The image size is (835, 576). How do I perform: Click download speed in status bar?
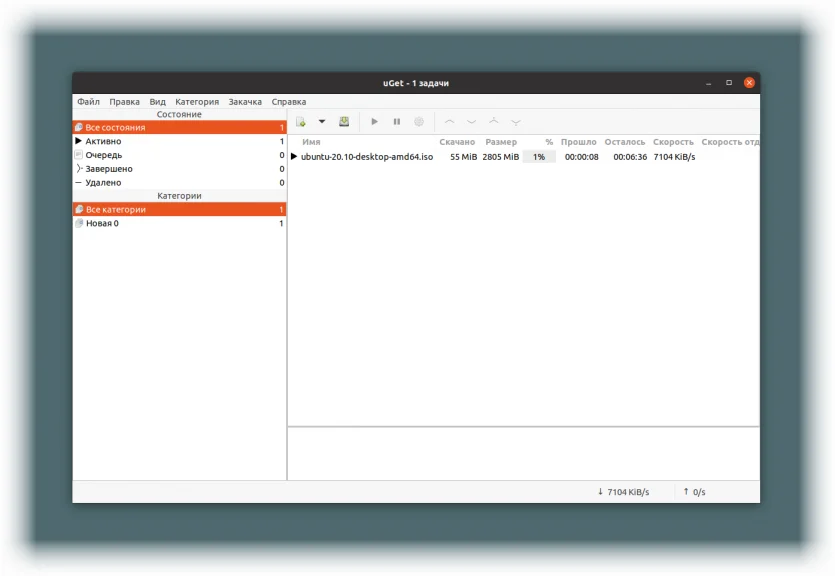pos(624,492)
